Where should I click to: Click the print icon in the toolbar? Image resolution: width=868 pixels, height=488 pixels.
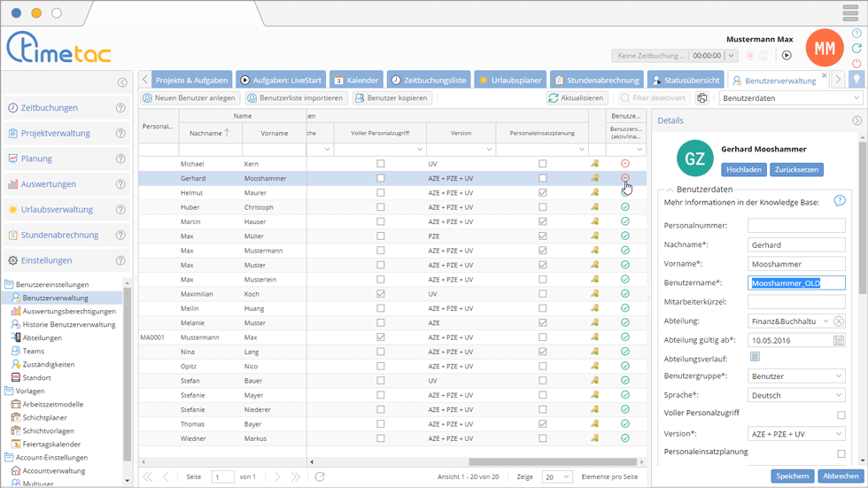point(702,98)
